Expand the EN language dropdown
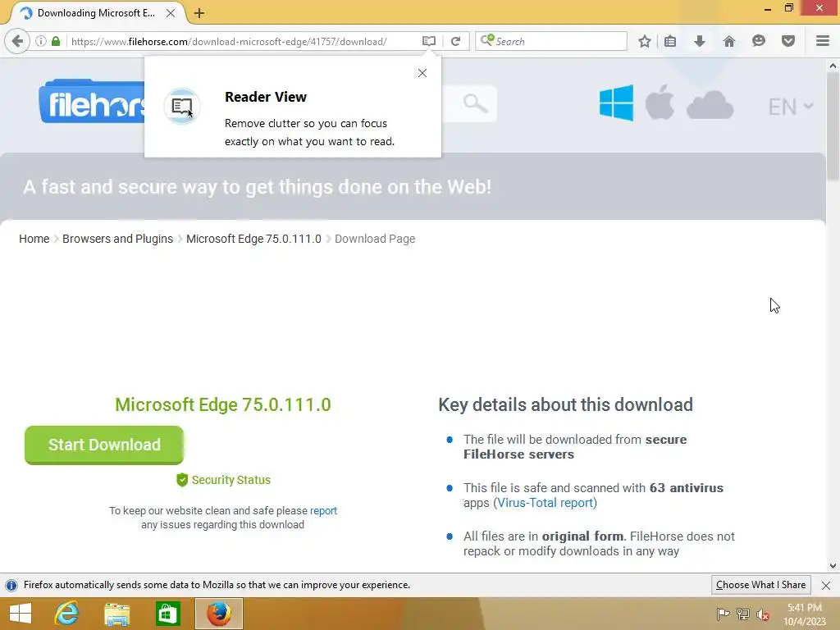Screen dimensions: 840x630 [791, 107]
